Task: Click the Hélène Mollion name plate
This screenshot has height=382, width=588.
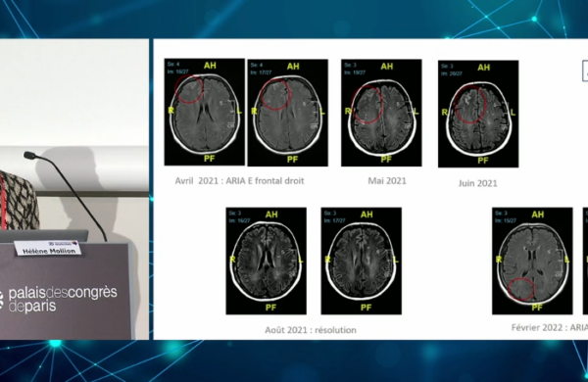Action: click(x=48, y=249)
